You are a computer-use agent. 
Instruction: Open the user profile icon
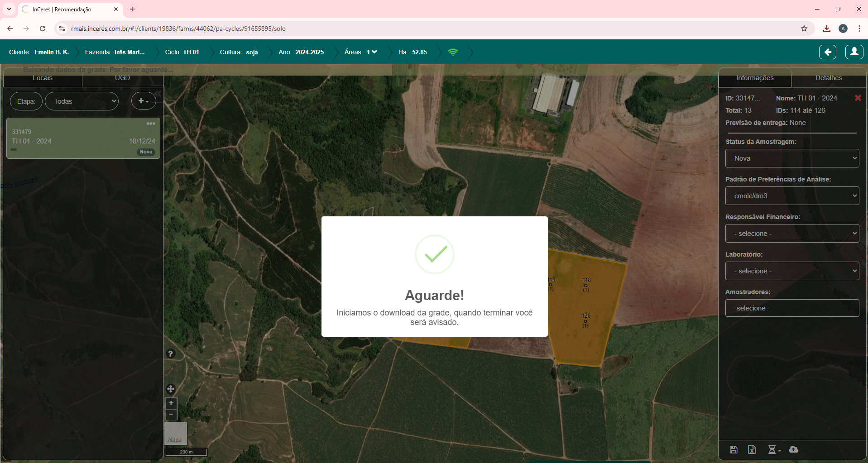click(x=854, y=52)
